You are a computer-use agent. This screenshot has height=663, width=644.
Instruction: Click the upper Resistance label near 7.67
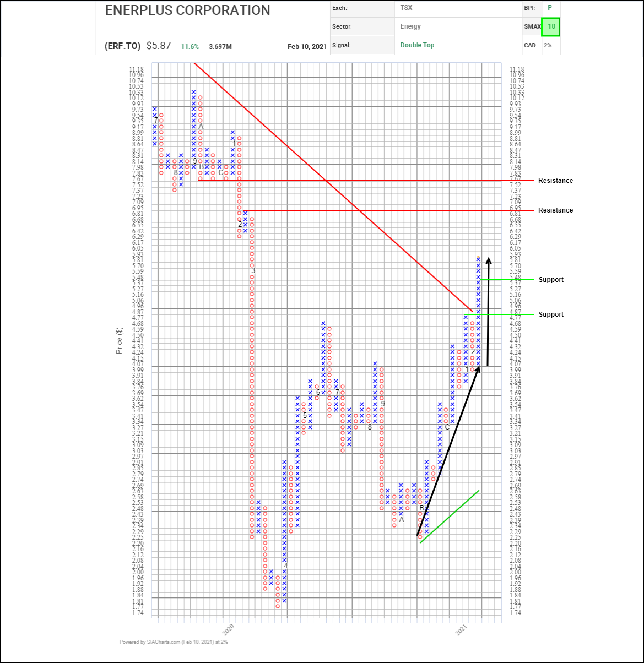(x=555, y=181)
